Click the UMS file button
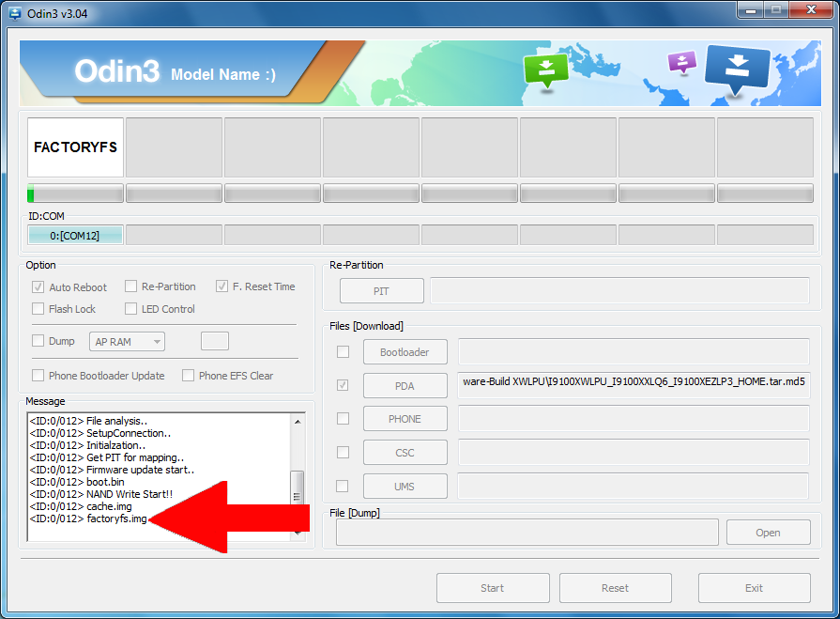The image size is (840, 619). (405, 487)
